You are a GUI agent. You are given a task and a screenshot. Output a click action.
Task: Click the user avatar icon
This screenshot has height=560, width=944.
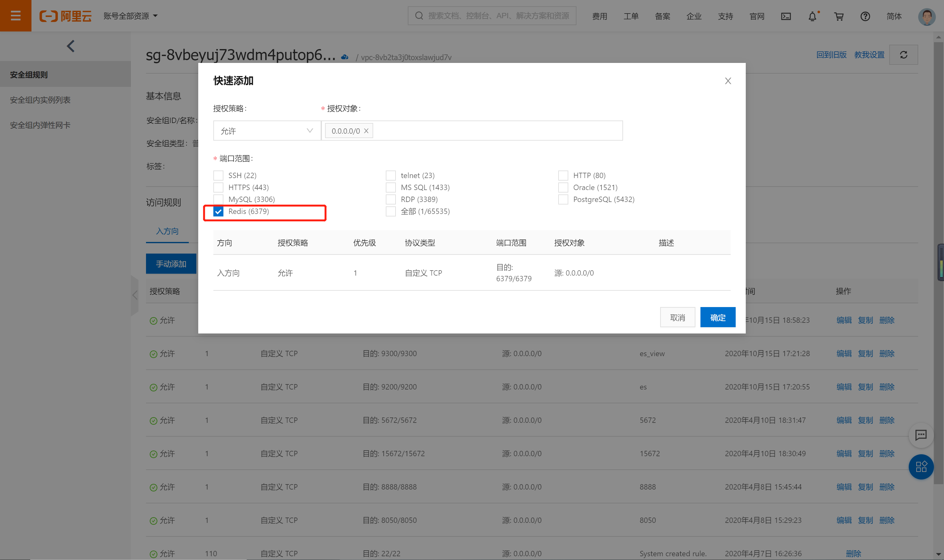coord(927,16)
